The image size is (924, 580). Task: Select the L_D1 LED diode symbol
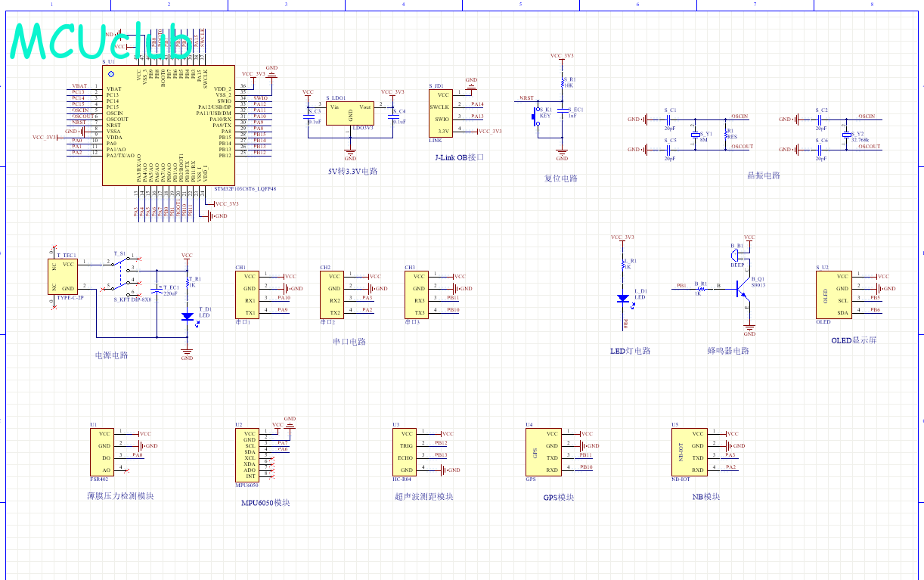pyautogui.click(x=623, y=299)
